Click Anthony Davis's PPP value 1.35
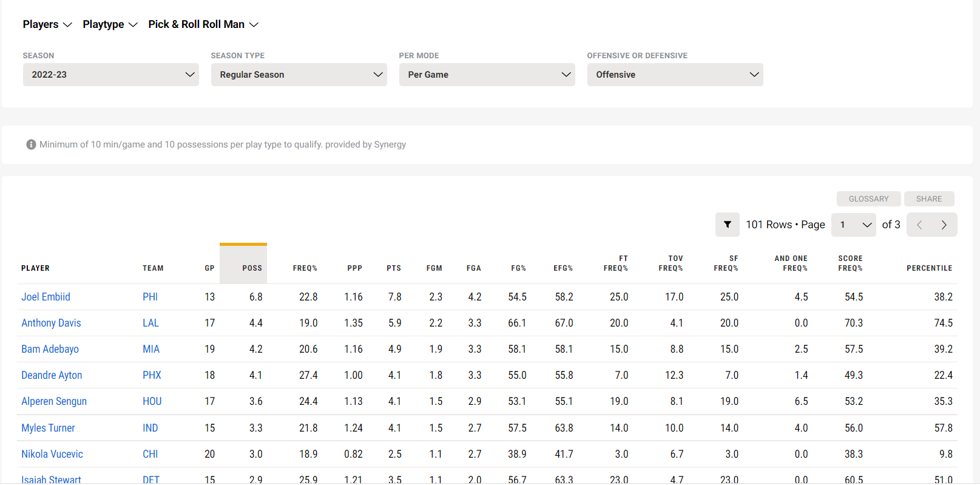Image resolution: width=980 pixels, height=485 pixels. (x=353, y=323)
